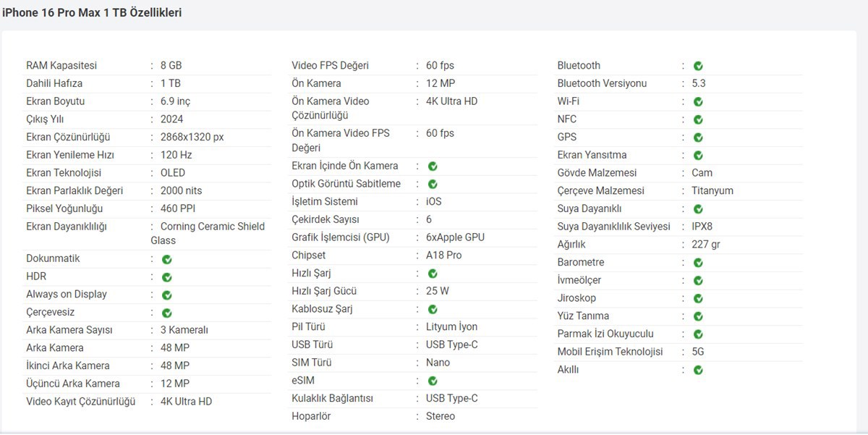Viewport: 868px width, 435px height.
Task: Select the 2000 nits brightness value
Action: pyautogui.click(x=181, y=191)
